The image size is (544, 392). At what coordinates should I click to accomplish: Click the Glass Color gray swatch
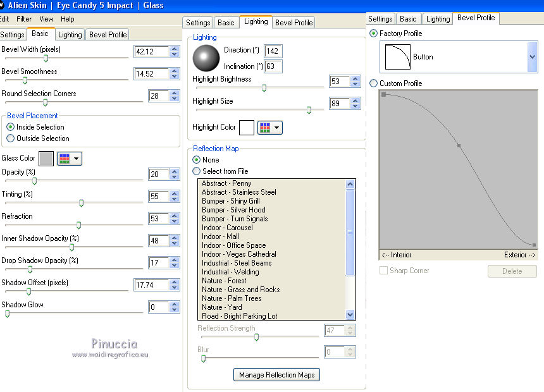(46, 159)
